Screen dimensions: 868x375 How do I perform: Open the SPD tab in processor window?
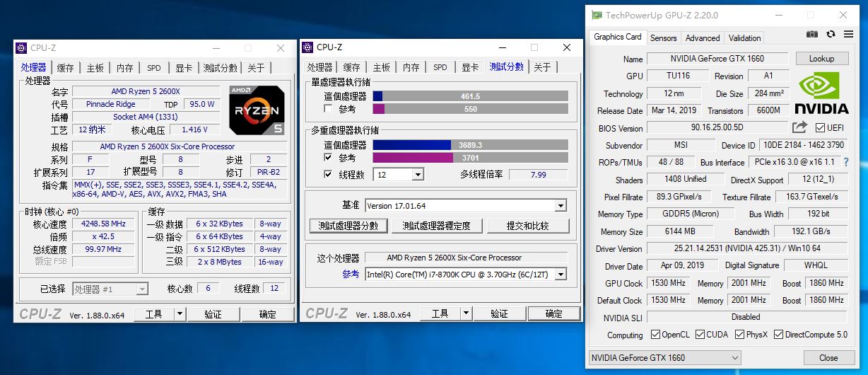[x=153, y=68]
